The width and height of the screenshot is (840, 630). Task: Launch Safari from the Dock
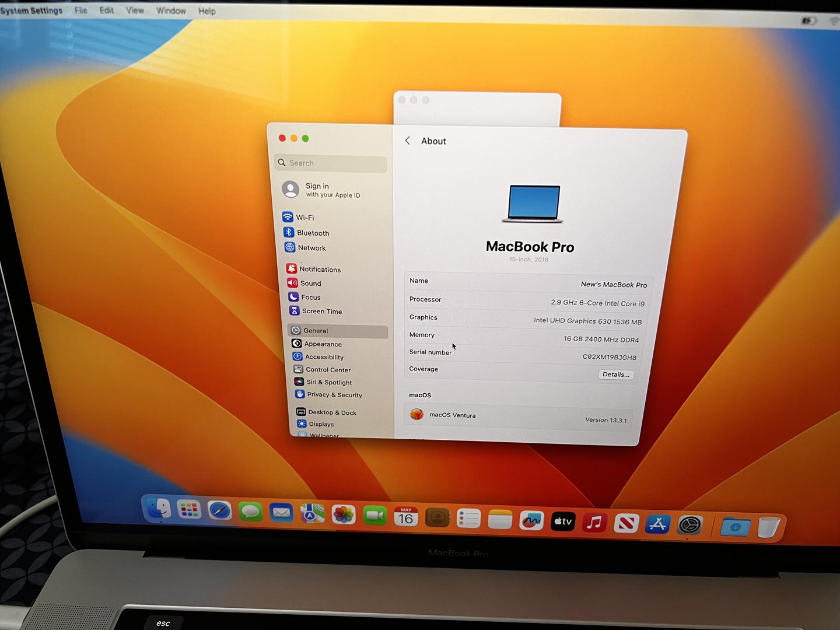pyautogui.click(x=219, y=511)
